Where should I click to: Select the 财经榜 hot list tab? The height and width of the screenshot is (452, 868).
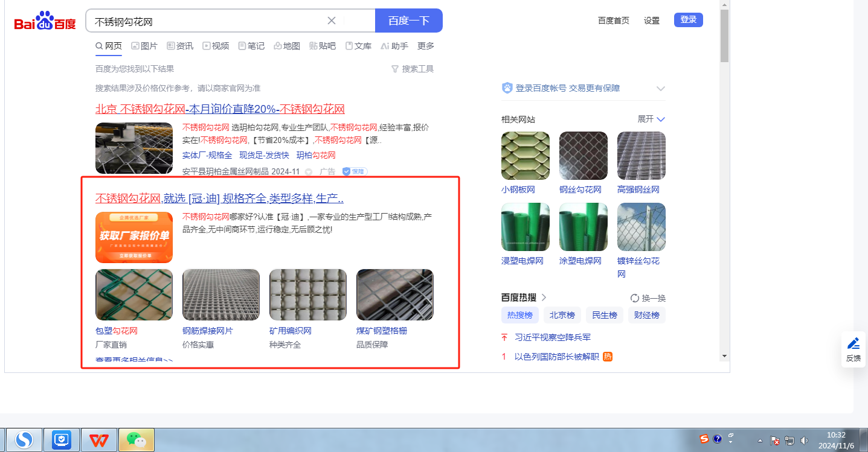point(647,315)
